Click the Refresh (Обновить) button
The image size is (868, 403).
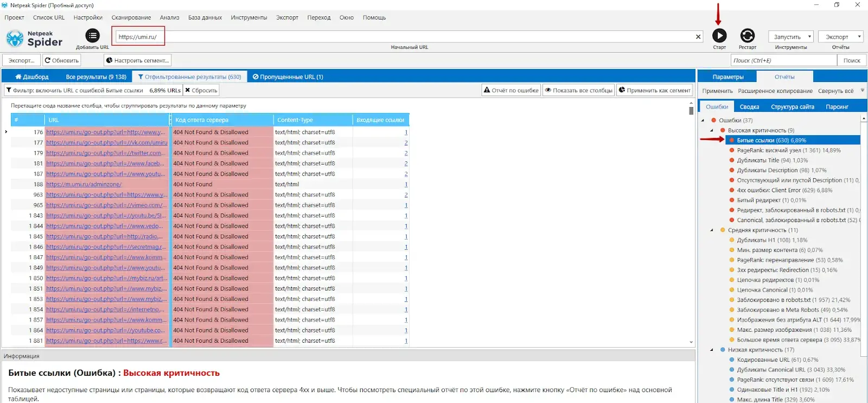click(x=62, y=60)
